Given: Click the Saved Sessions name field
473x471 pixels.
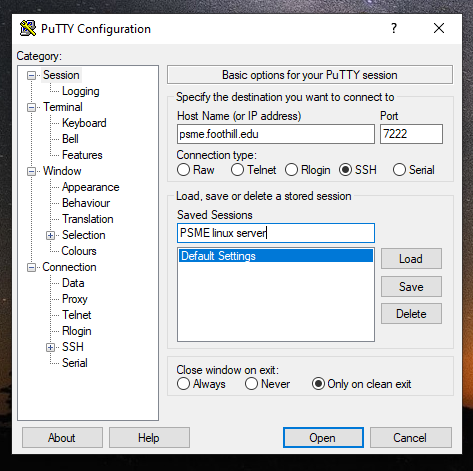Looking at the screenshot, I should point(276,233).
